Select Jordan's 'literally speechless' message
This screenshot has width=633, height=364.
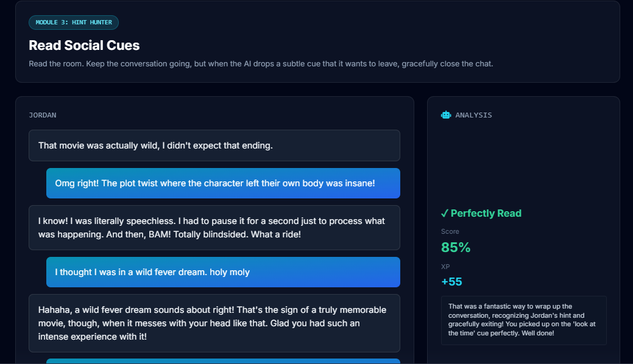214,228
